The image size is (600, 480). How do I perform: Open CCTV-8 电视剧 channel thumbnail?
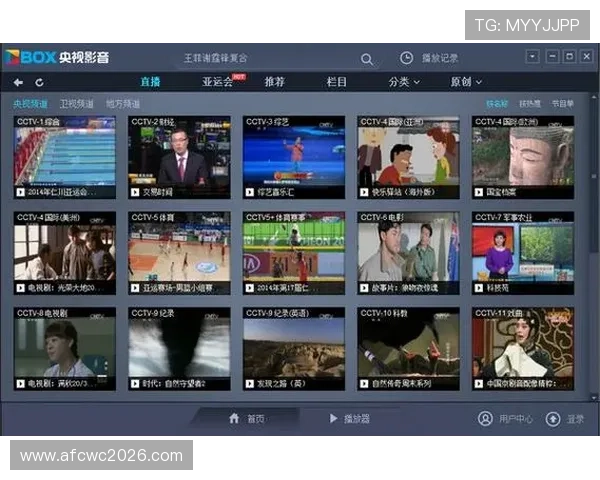65,349
